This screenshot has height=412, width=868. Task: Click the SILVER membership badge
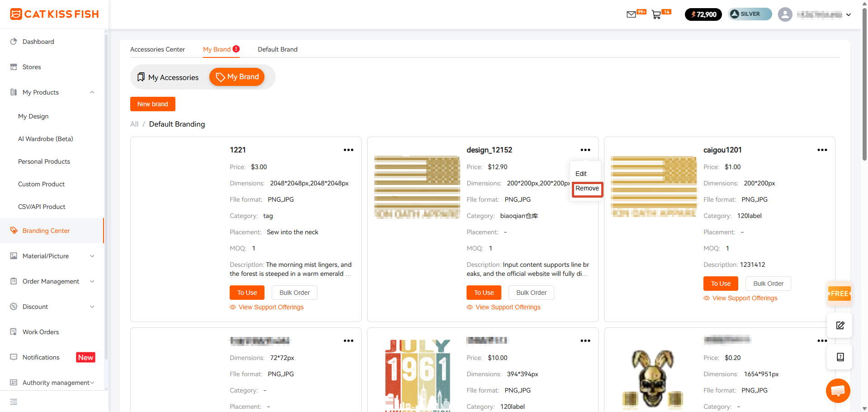pos(750,14)
